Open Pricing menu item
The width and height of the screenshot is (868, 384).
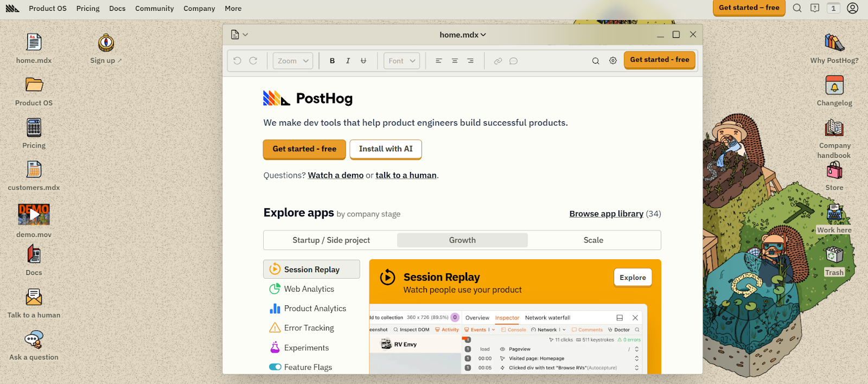pos(88,8)
